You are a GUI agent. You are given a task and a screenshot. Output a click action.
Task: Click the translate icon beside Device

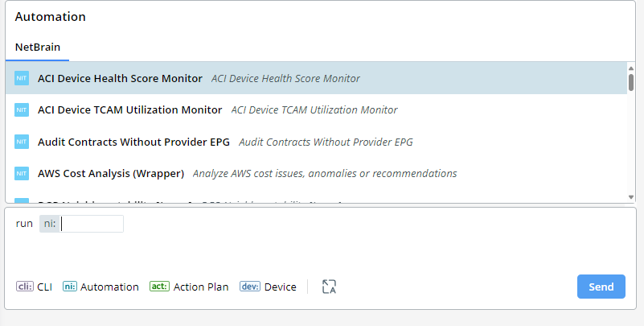[x=328, y=287]
